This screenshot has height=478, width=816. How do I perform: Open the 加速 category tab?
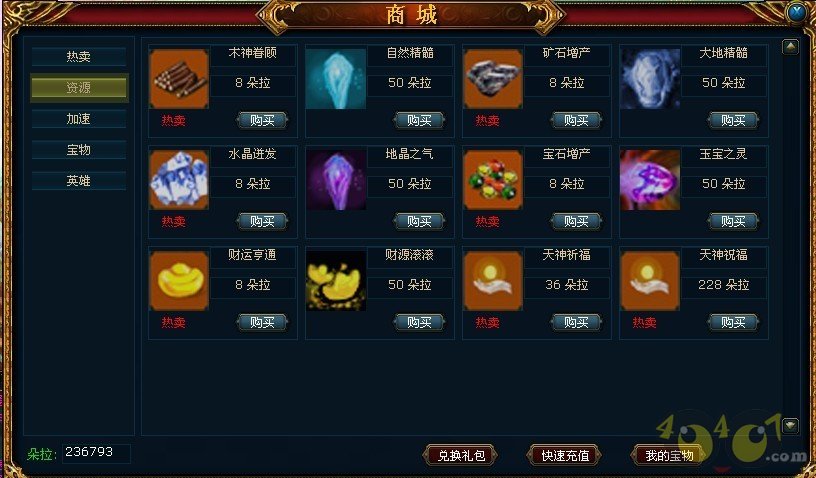click(79, 119)
